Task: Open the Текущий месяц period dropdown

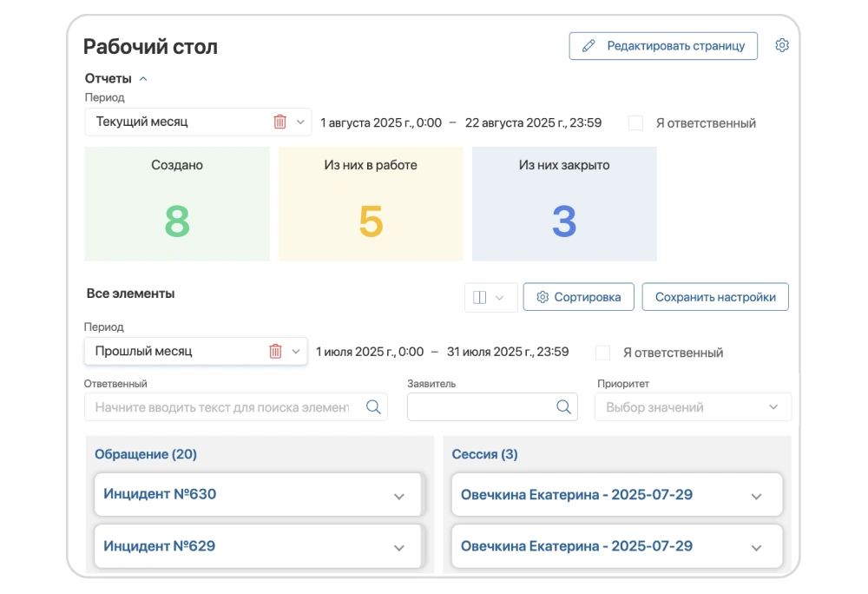Action: 300,122
